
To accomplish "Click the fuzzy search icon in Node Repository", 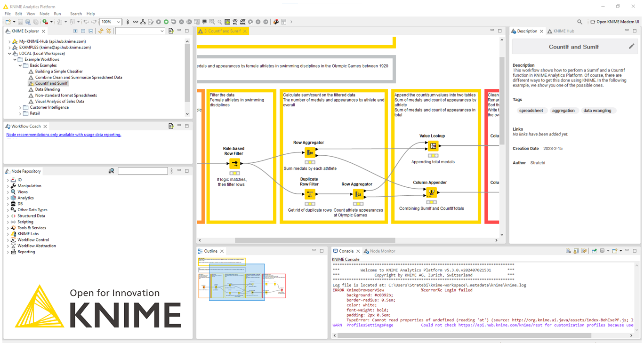I will point(111,171).
